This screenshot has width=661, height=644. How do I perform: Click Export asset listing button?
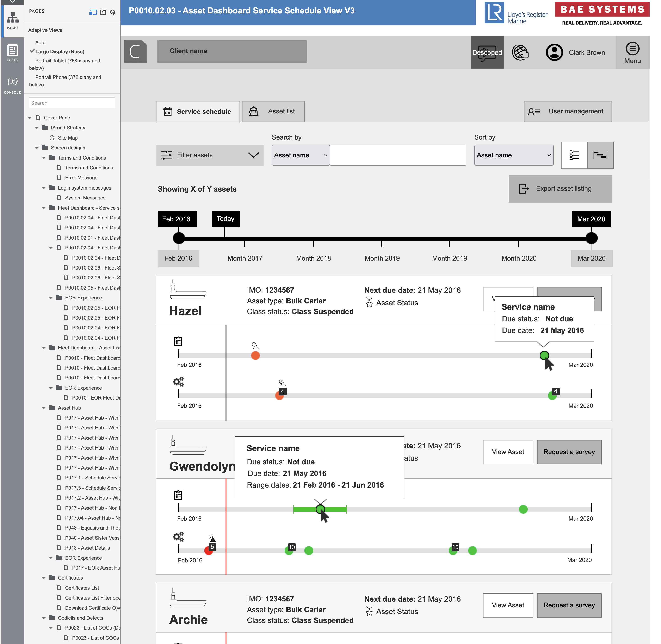point(560,189)
